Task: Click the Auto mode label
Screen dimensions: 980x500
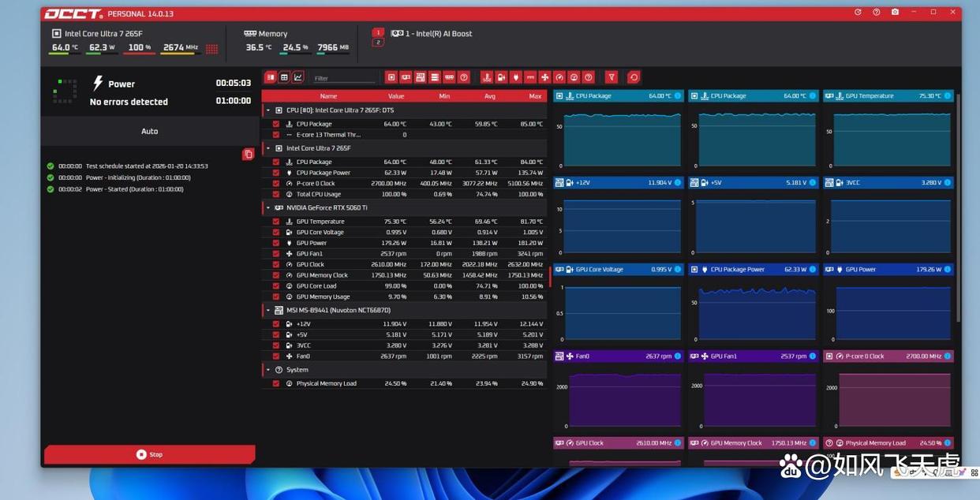Action: (150, 131)
